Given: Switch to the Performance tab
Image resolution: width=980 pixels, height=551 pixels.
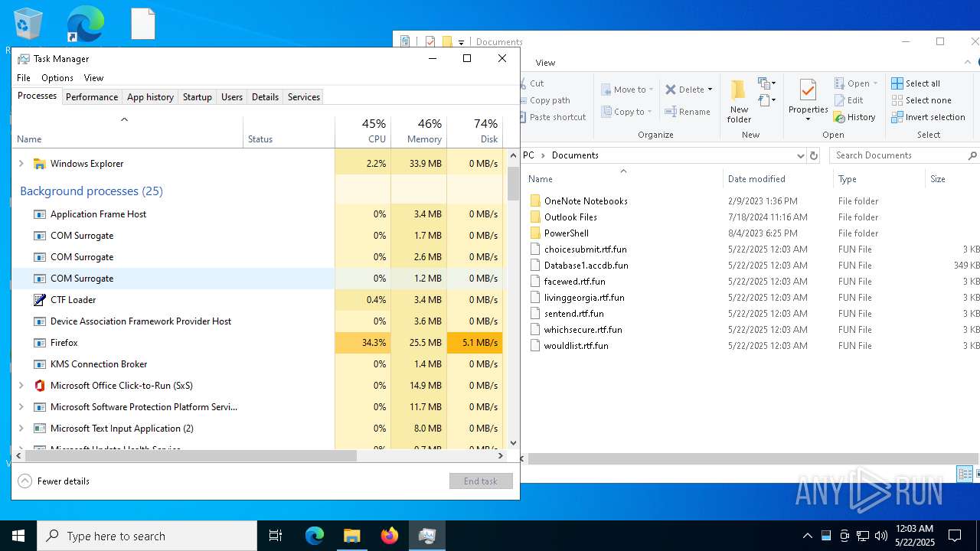Looking at the screenshot, I should pos(92,97).
